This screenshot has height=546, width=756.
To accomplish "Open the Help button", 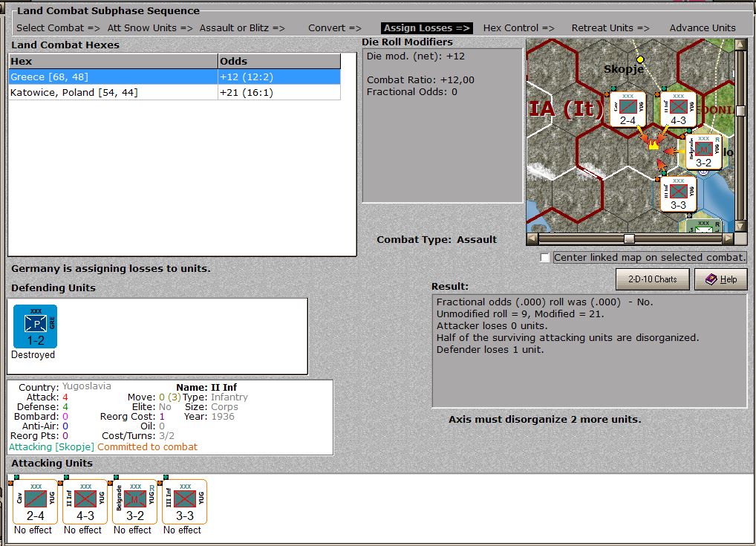I will (x=721, y=279).
